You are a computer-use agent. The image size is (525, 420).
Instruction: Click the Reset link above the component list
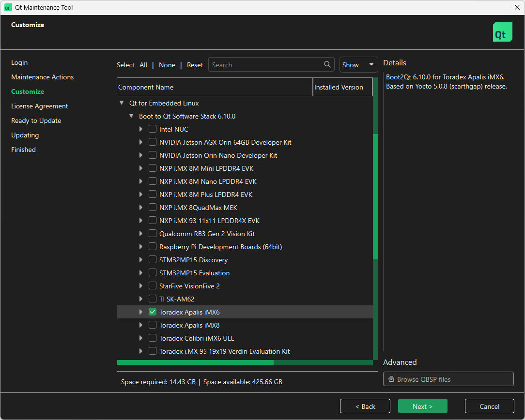coord(195,64)
